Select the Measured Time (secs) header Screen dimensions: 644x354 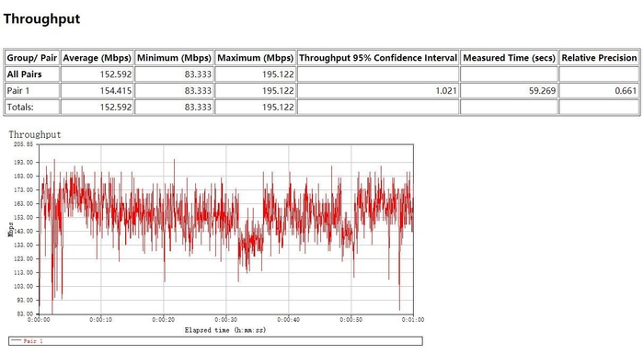point(509,58)
